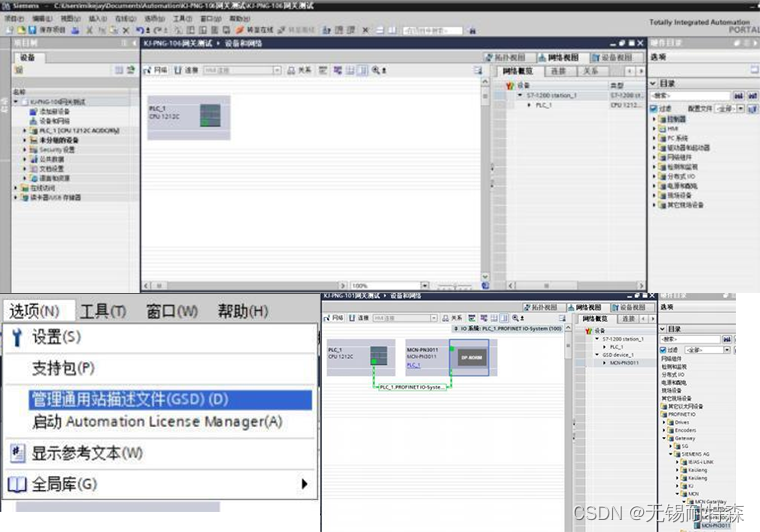Click the Cut scissors icon in the main toolbar
This screenshot has height=532, width=760.
[x=89, y=30]
